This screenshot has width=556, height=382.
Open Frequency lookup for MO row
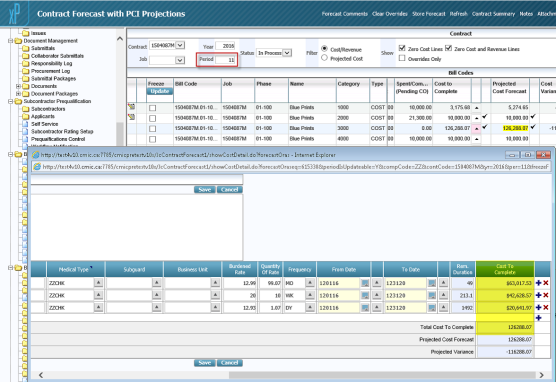[x=310, y=283]
